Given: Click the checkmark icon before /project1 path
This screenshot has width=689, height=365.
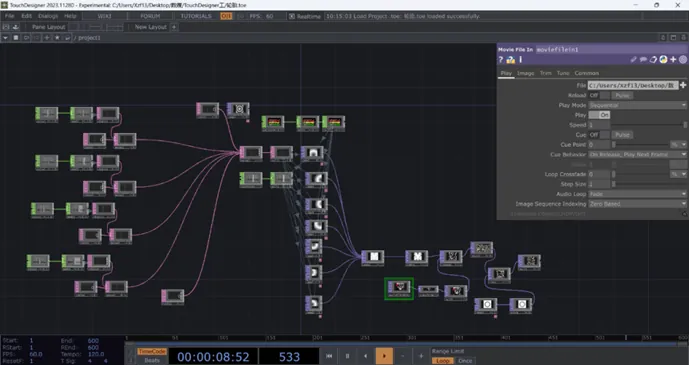Looking at the screenshot, I should pos(67,38).
